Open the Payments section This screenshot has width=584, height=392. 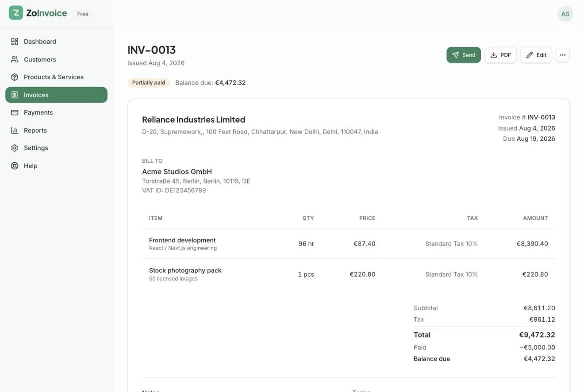coord(56,112)
